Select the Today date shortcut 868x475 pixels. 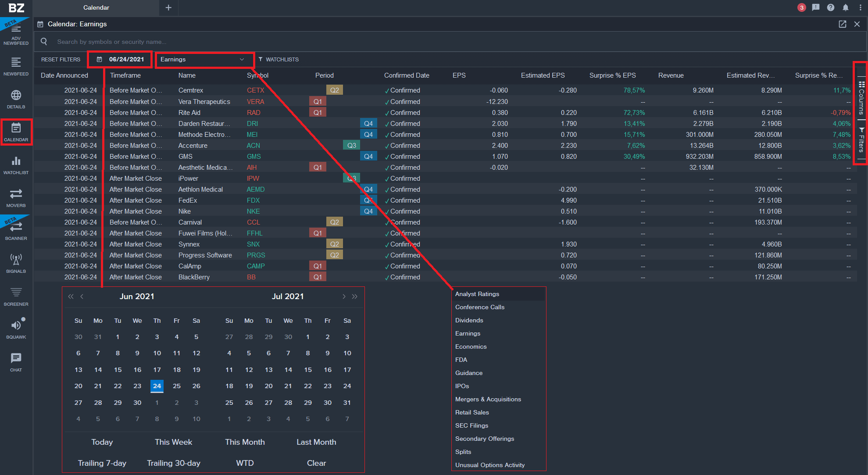pyautogui.click(x=102, y=442)
